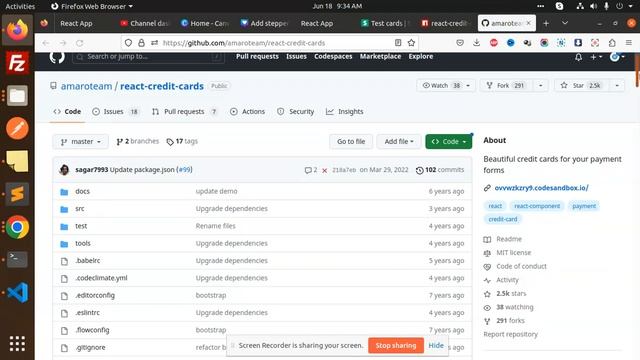Viewport: 640px width, 360px height.
Task: Switch to Test cards browser tab
Action: [x=385, y=23]
